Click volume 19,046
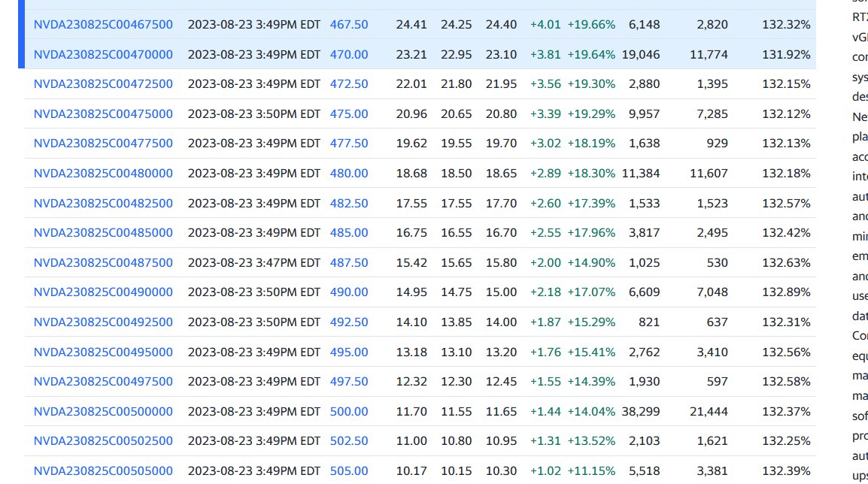This screenshot has width=868, height=484. click(641, 54)
